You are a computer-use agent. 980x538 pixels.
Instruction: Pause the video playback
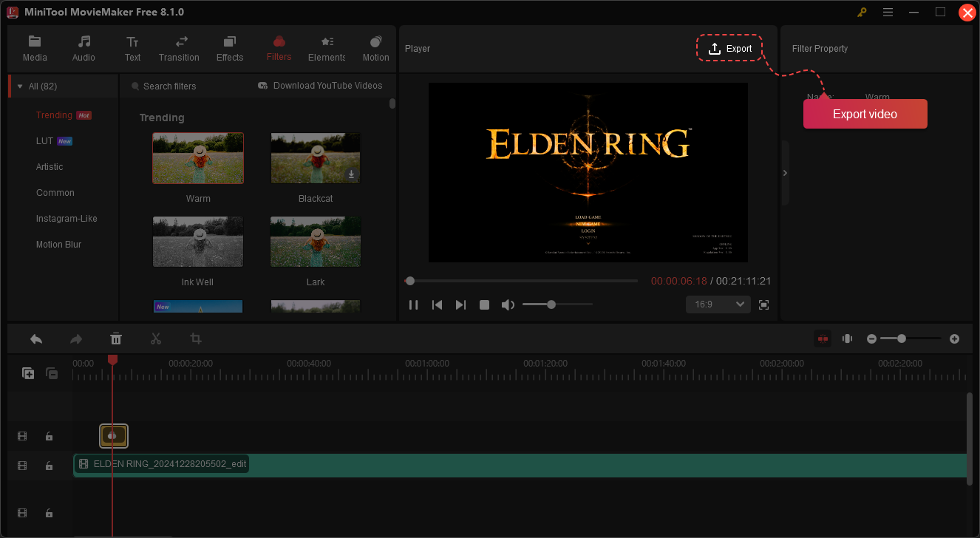click(414, 304)
